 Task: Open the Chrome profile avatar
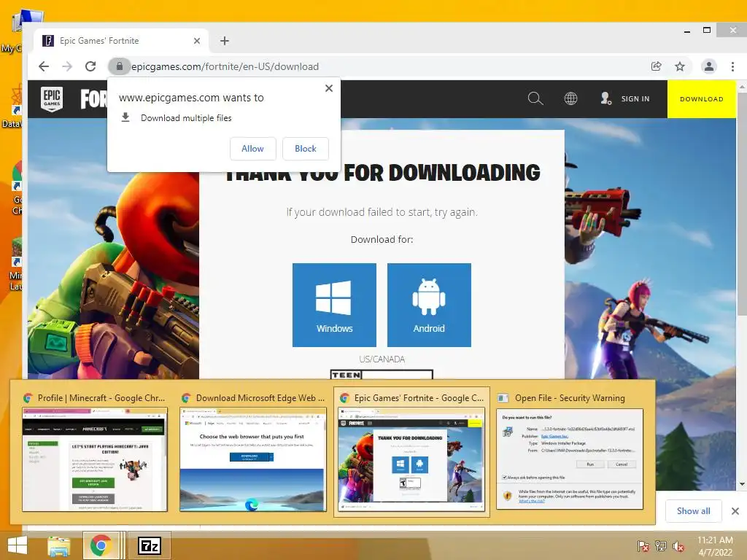click(x=709, y=66)
